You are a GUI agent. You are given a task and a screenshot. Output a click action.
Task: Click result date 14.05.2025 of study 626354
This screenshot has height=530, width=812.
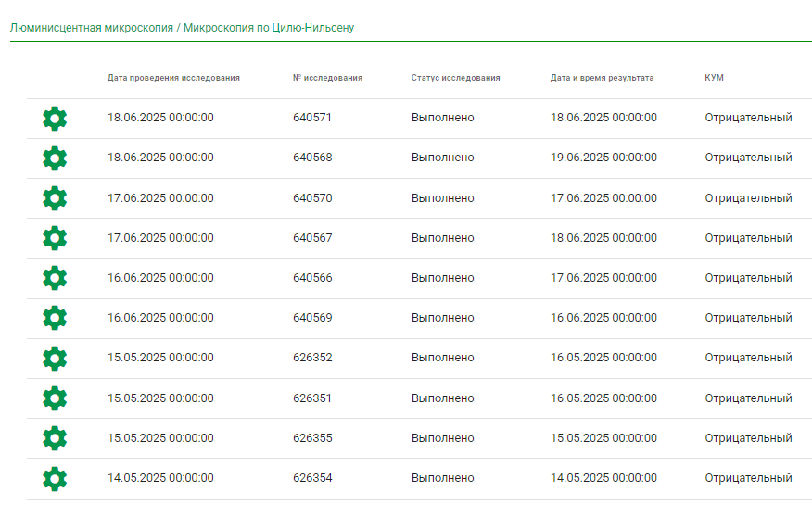tap(603, 478)
